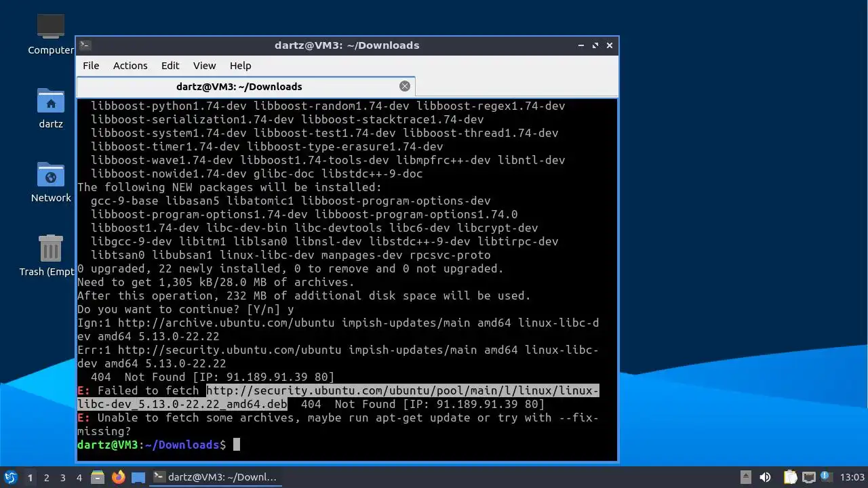Switch to workspace 3
The width and height of the screenshot is (868, 488).
[62, 478]
